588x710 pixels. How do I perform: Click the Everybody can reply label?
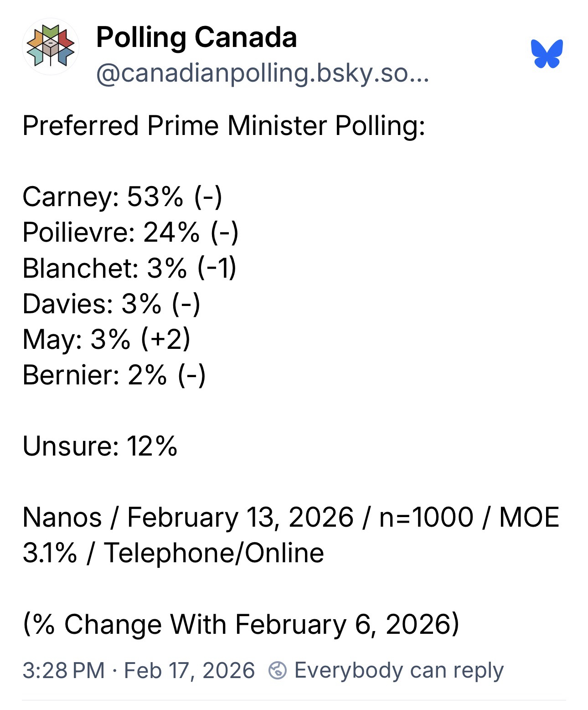click(399, 670)
